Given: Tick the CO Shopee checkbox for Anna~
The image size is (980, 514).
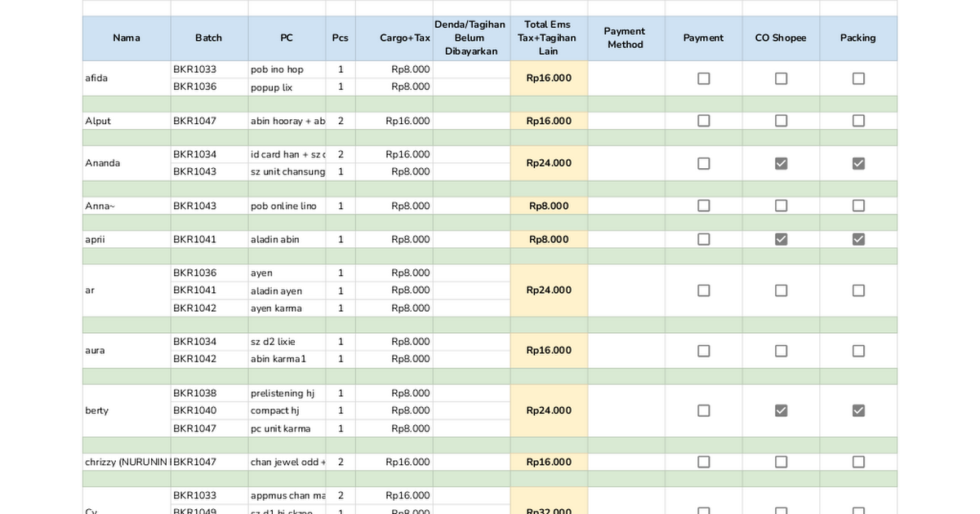Looking at the screenshot, I should (781, 206).
